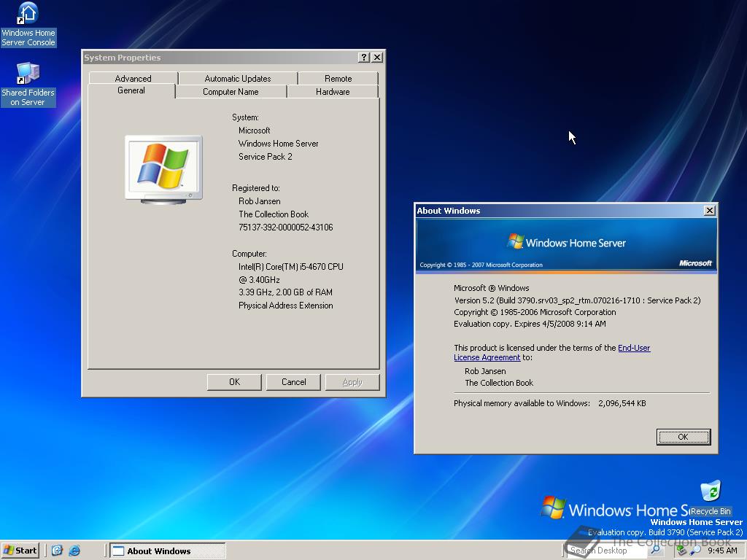
Task: Click the Start button
Action: click(x=20, y=551)
